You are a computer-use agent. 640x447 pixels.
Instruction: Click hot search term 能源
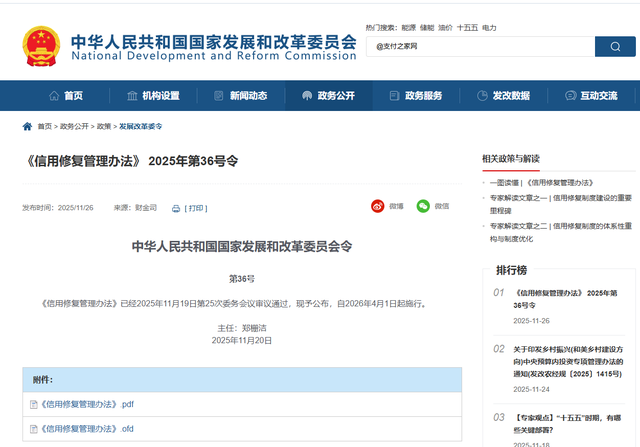[x=408, y=28]
